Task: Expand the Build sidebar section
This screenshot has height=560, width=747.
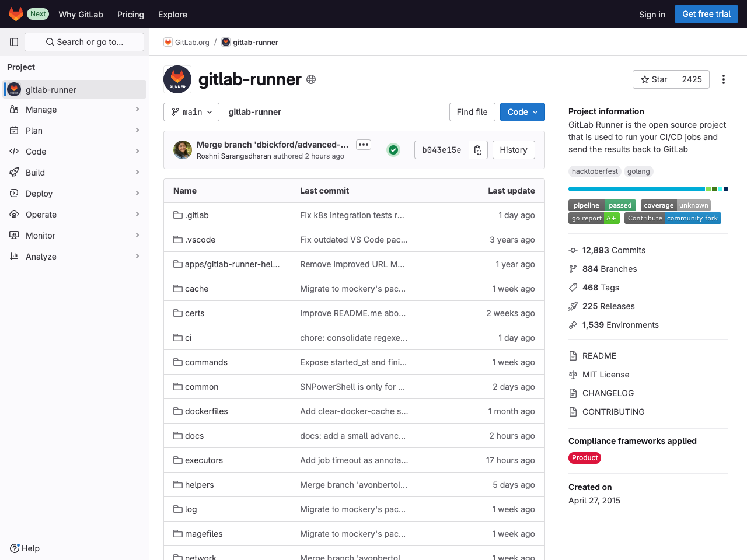Action: pos(75,173)
